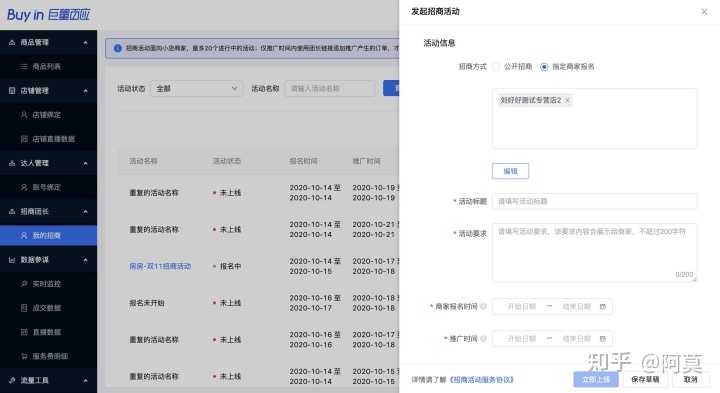Screen dimensions: 720x393
Task: Click the 招商团长 icon in sidebar
Action: 12,211
